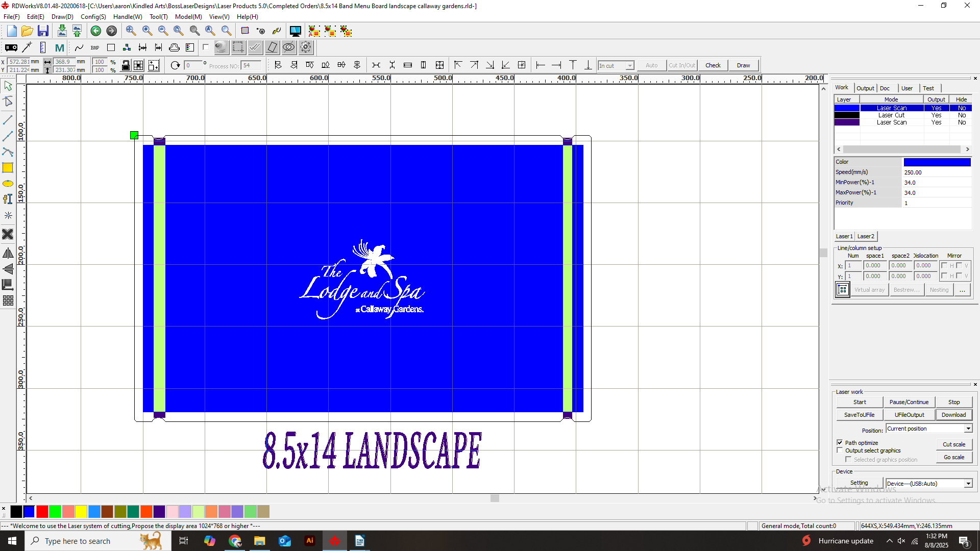The image size is (980, 551).
Task: Click the lock aspect ratio icon
Action: pos(126,65)
